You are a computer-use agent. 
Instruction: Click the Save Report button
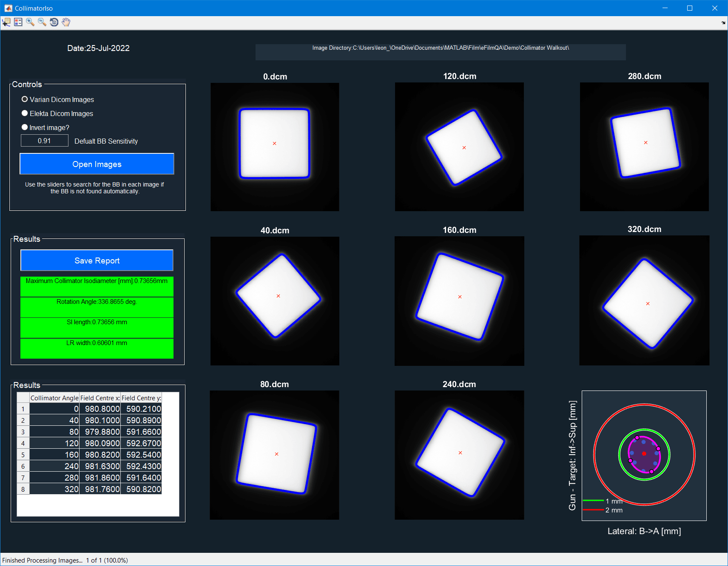[x=97, y=260]
